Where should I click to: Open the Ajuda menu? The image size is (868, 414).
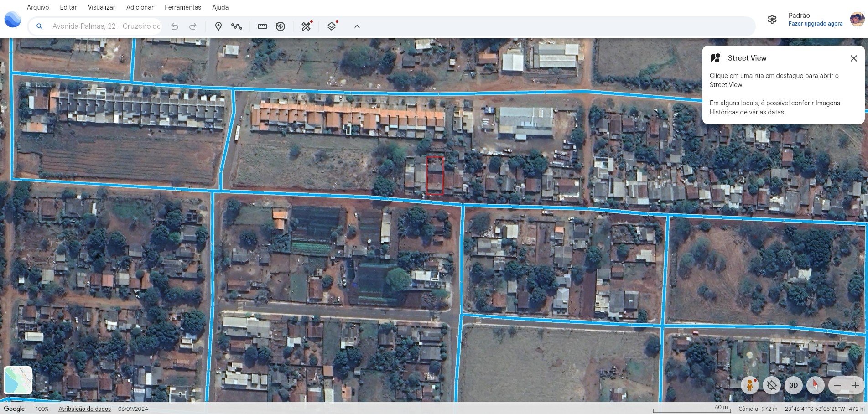click(x=220, y=7)
